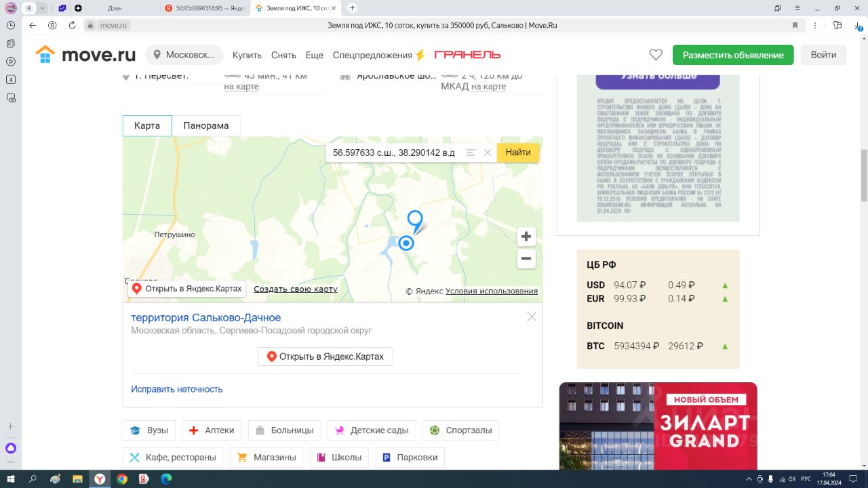Screen dimensions: 868x488
Task: Open the city selector Московск...
Action: coord(185,55)
